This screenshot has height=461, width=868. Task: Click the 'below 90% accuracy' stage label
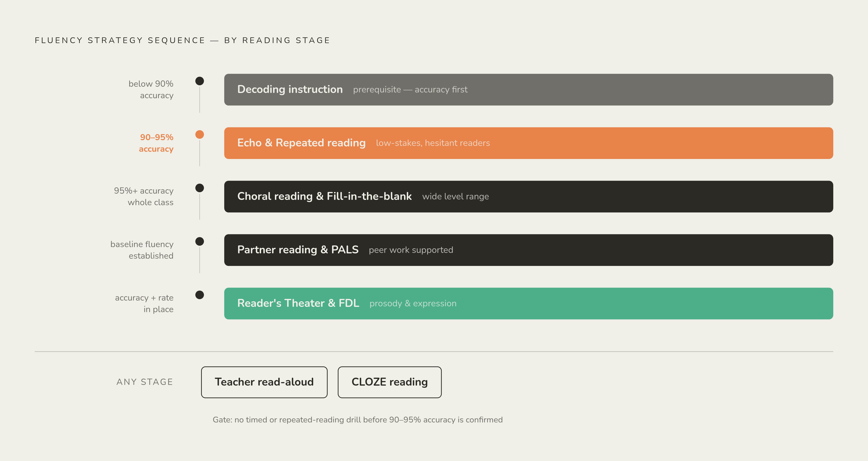pos(151,90)
